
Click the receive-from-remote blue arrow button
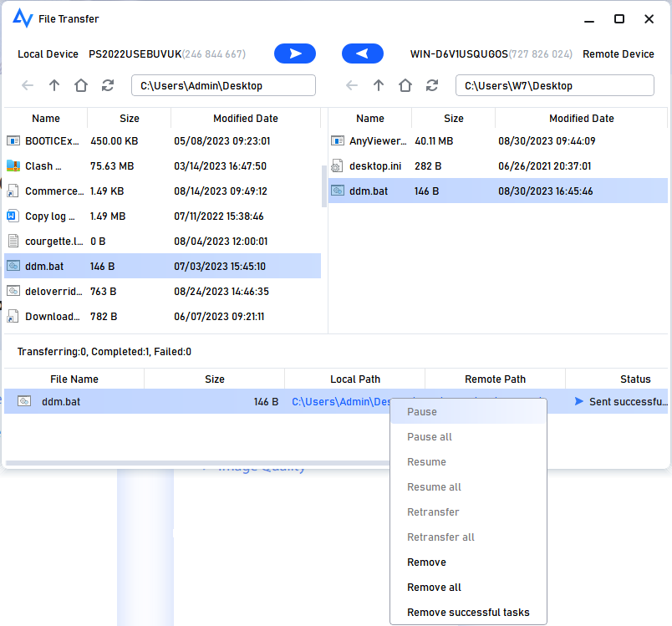point(362,53)
